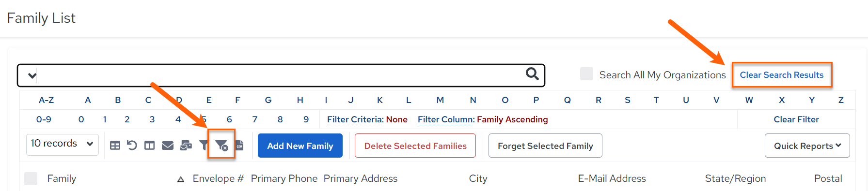Click the multiple envelopes mailing icon
This screenshot has height=191, width=868.
pyautogui.click(x=186, y=146)
